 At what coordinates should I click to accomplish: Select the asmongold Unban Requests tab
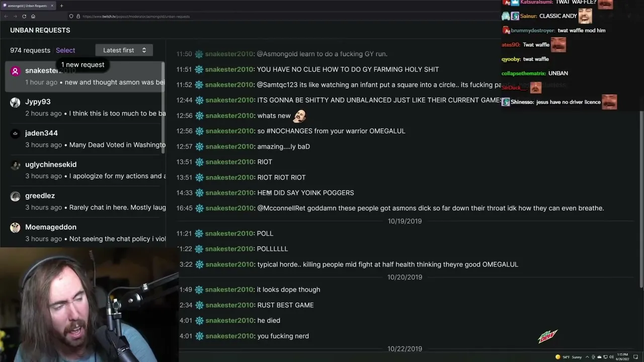tap(28, 6)
